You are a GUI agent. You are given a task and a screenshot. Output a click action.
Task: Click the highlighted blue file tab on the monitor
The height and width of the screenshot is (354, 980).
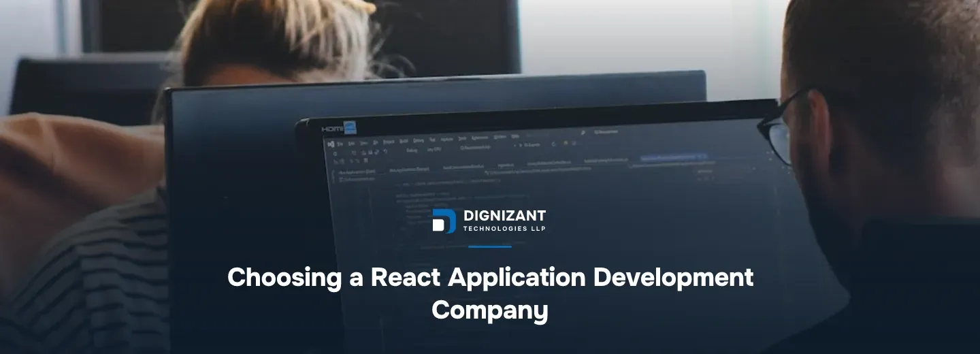click(x=674, y=157)
